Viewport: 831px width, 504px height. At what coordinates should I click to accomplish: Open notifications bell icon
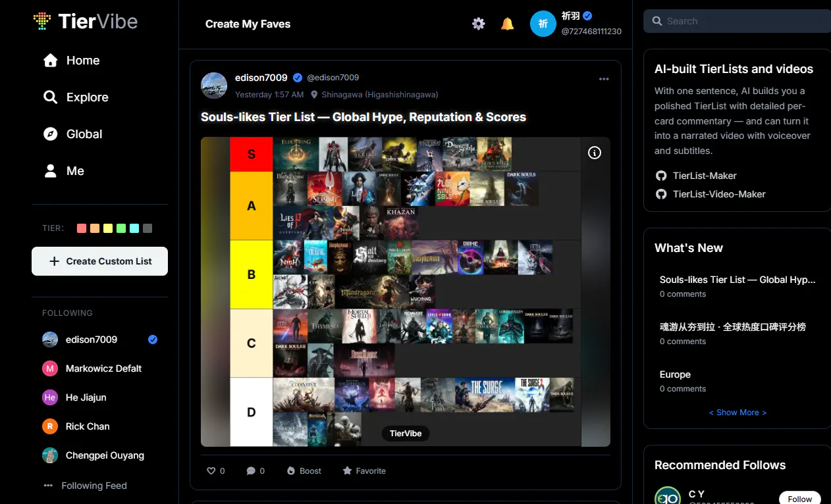coord(508,24)
